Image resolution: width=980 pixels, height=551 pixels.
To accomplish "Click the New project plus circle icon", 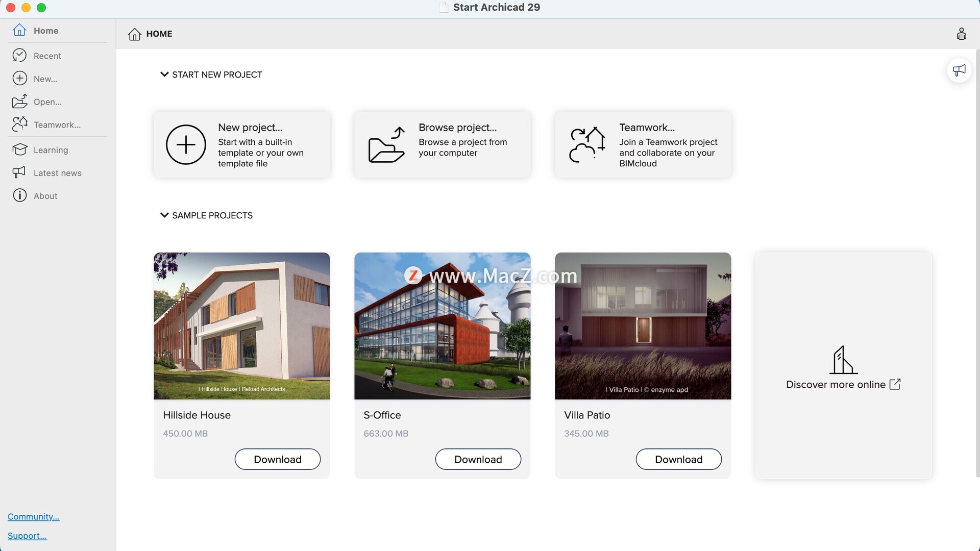I will click(x=186, y=145).
